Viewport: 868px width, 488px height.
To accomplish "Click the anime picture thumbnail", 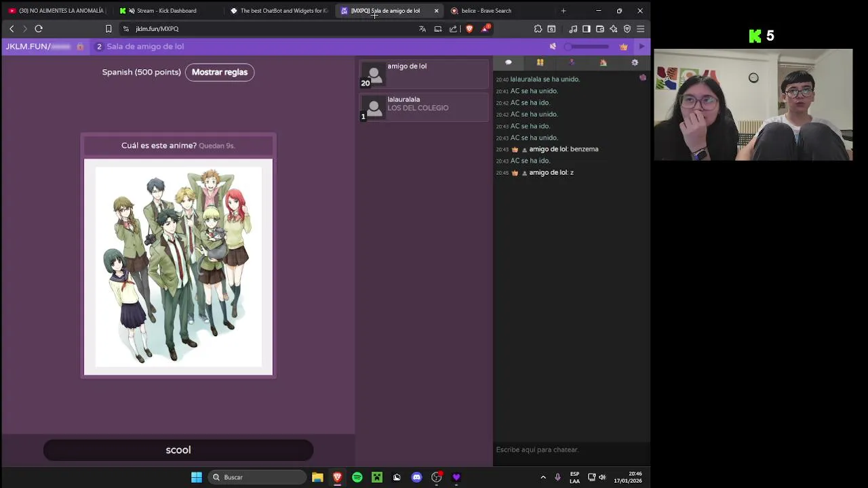I will coord(178,267).
